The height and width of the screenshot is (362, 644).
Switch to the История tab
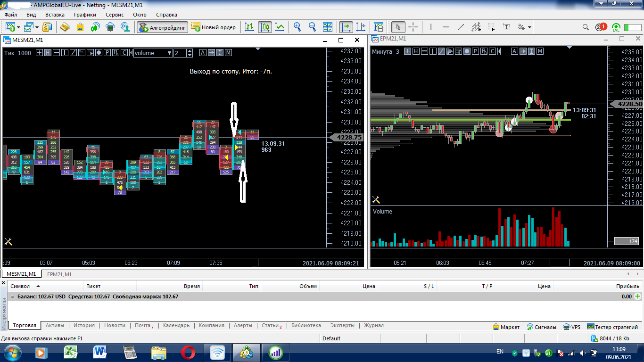[x=84, y=325]
